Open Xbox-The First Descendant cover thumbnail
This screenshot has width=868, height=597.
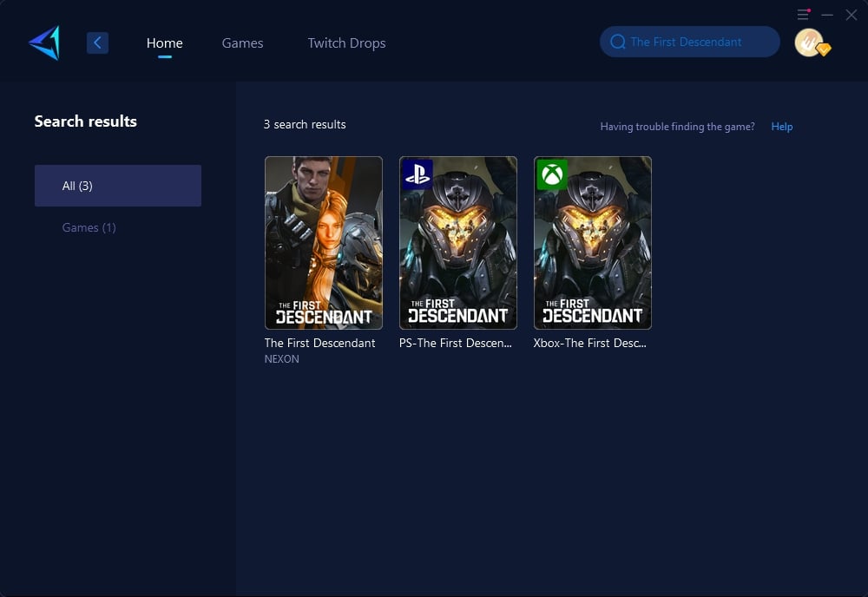(x=592, y=243)
